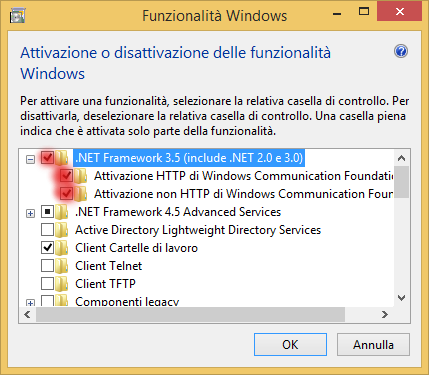Toggle .NET Framework 4.5 Advanced Services checkbox
Screen dimensions: 429x375
click(x=47, y=212)
